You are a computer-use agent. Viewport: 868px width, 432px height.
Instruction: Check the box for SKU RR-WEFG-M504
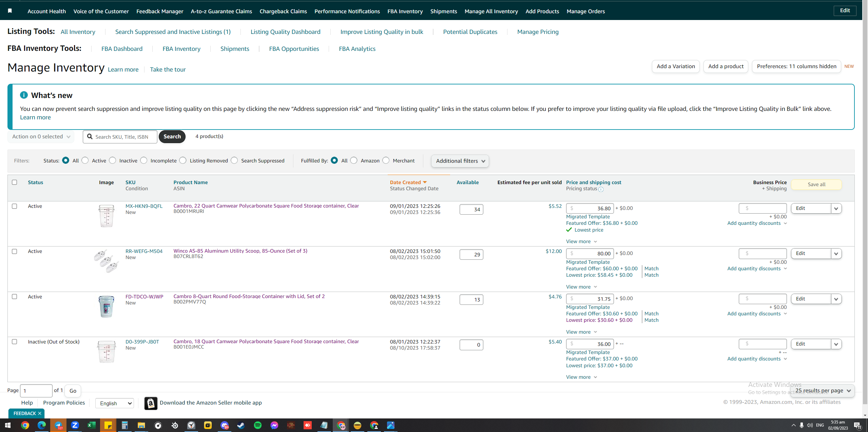tap(14, 251)
